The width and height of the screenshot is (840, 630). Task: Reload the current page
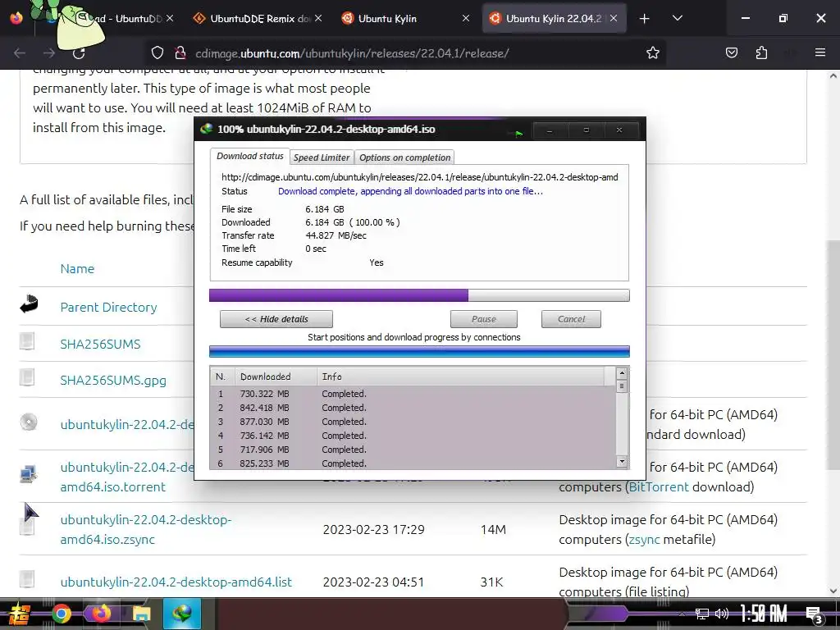click(79, 53)
